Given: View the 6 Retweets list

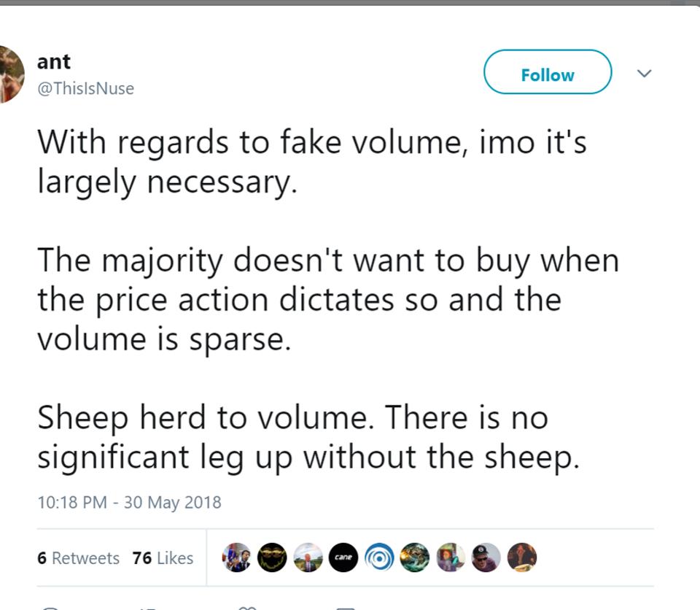Looking at the screenshot, I should [78, 558].
